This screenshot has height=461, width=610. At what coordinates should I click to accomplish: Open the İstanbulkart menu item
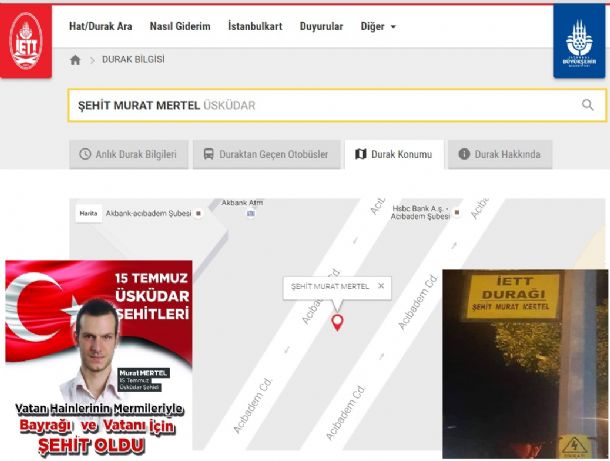click(x=255, y=26)
